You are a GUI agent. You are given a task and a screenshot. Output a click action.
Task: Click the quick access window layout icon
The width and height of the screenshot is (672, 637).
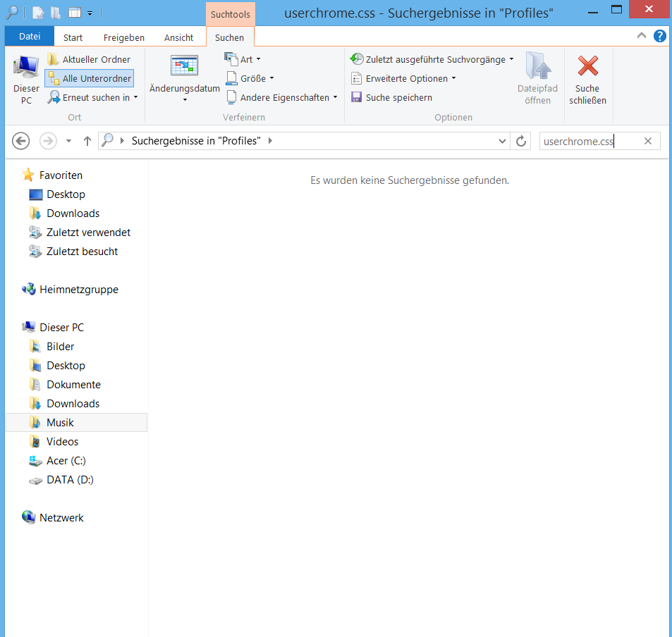(x=75, y=13)
